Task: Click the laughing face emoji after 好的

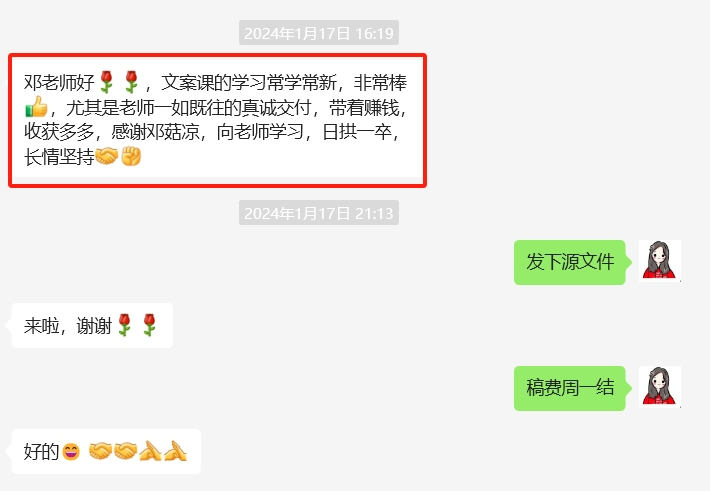Action: 71,452
